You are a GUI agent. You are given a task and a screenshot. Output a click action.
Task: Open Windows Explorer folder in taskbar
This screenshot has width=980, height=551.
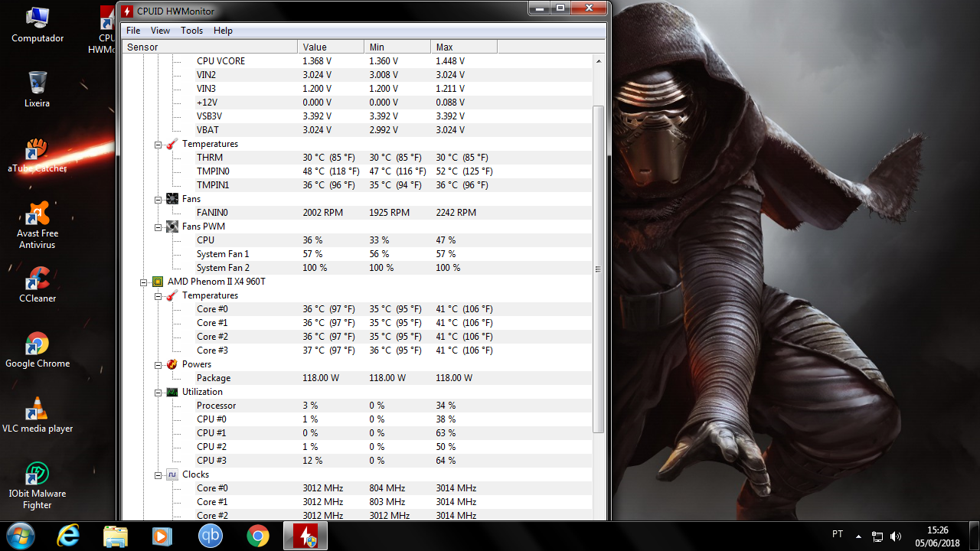(116, 536)
